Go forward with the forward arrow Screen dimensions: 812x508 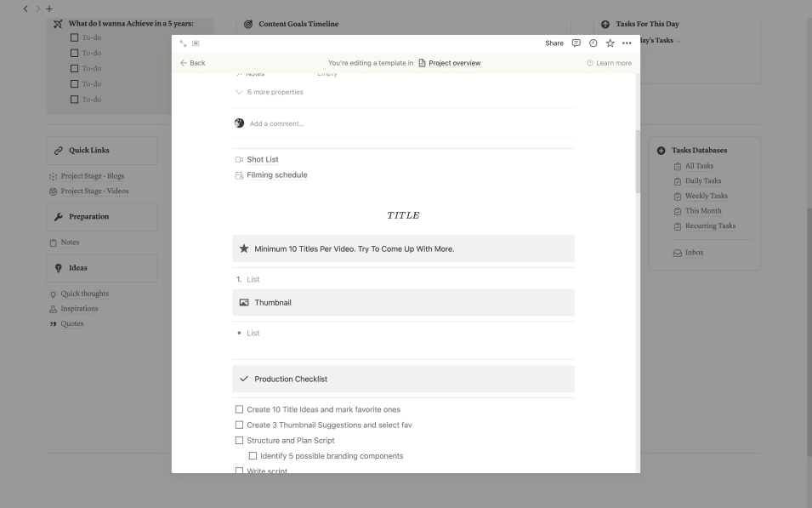click(37, 9)
